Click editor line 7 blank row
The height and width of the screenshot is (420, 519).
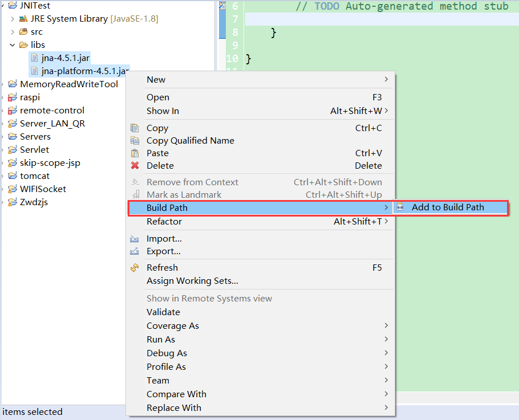click(x=382, y=19)
